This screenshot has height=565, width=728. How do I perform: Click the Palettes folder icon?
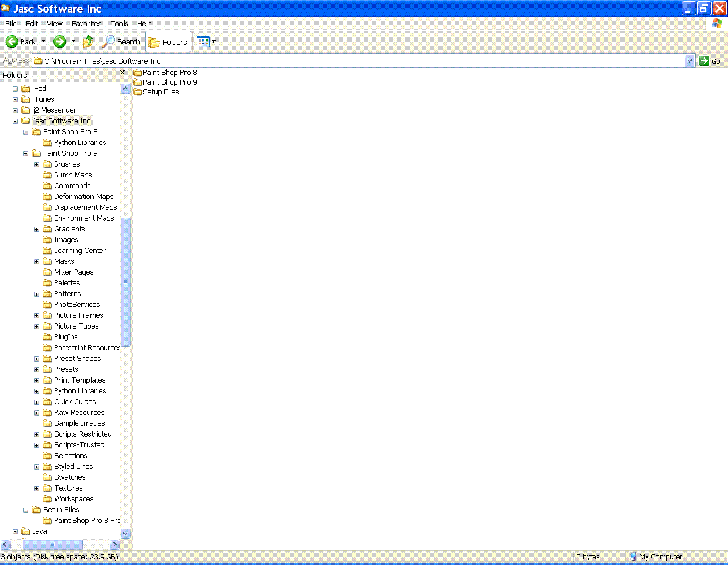click(x=47, y=283)
